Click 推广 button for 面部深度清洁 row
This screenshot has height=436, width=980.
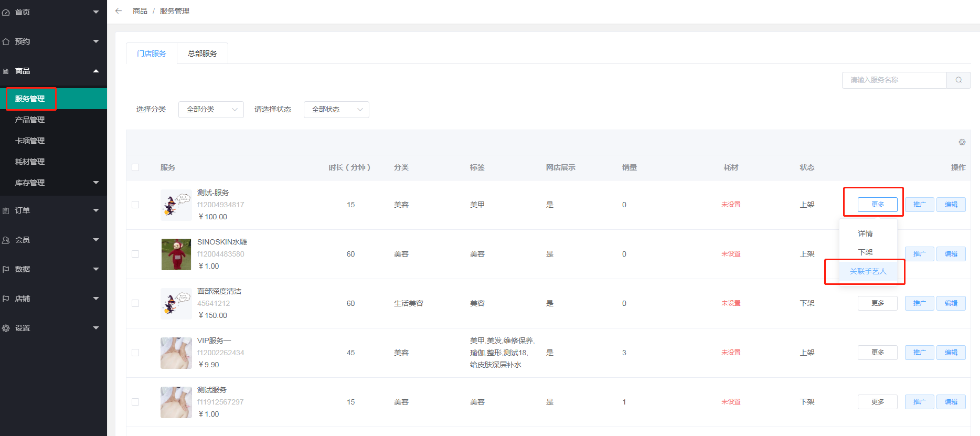click(920, 303)
